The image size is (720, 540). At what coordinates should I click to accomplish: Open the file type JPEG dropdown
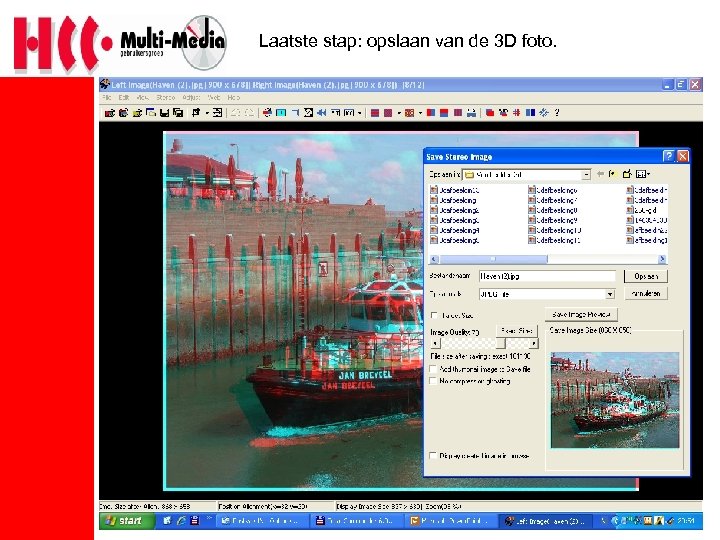click(610, 294)
